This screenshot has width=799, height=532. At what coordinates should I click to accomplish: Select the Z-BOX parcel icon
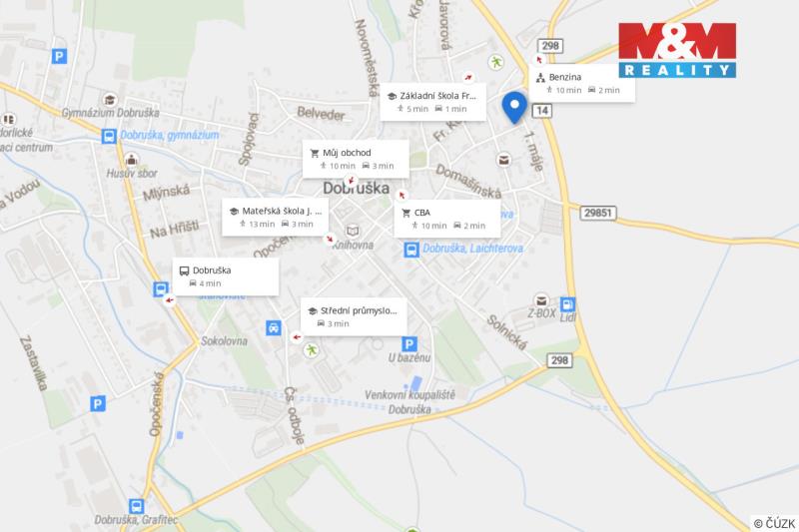[x=541, y=299]
